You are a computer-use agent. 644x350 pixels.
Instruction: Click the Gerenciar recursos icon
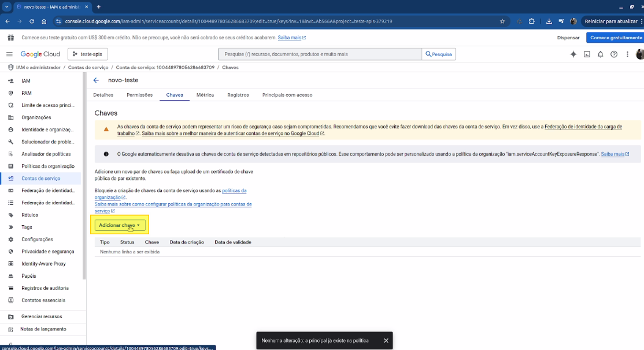point(10,316)
